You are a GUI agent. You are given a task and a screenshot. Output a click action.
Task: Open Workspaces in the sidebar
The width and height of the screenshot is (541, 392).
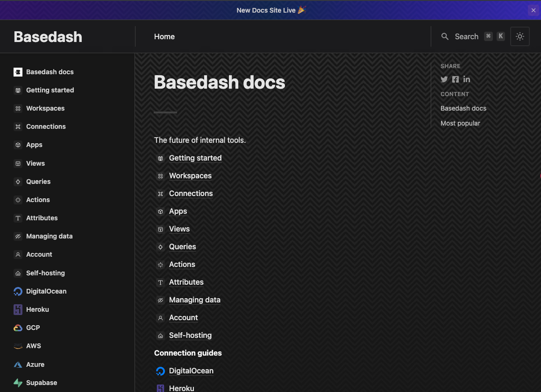point(45,108)
